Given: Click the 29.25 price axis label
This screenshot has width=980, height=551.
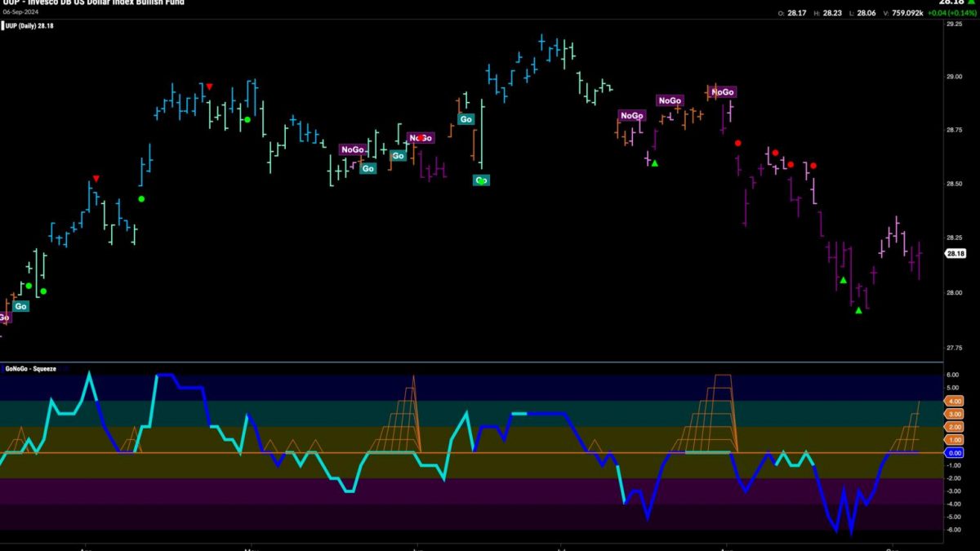Looking at the screenshot, I should (x=954, y=24).
